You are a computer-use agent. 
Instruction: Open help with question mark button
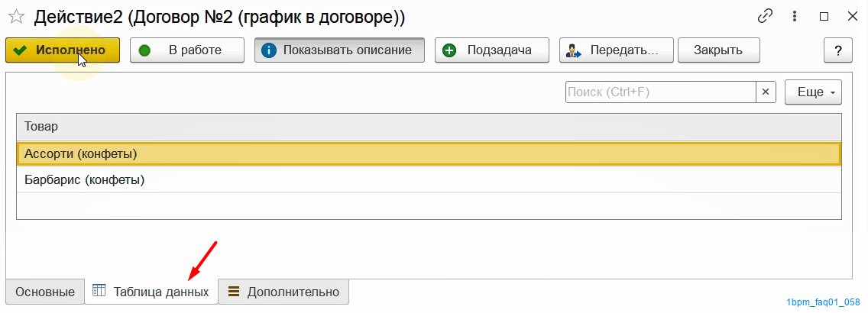coord(837,50)
